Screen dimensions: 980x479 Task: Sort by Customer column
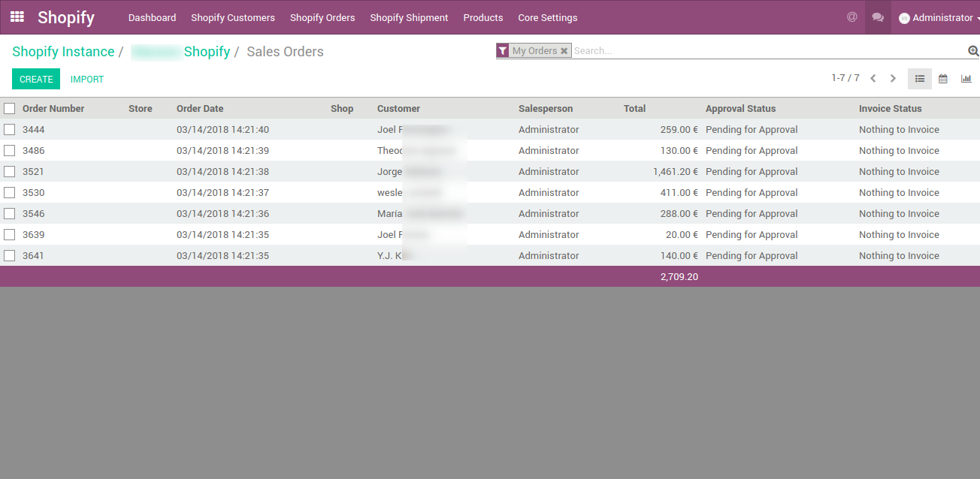[x=398, y=109]
